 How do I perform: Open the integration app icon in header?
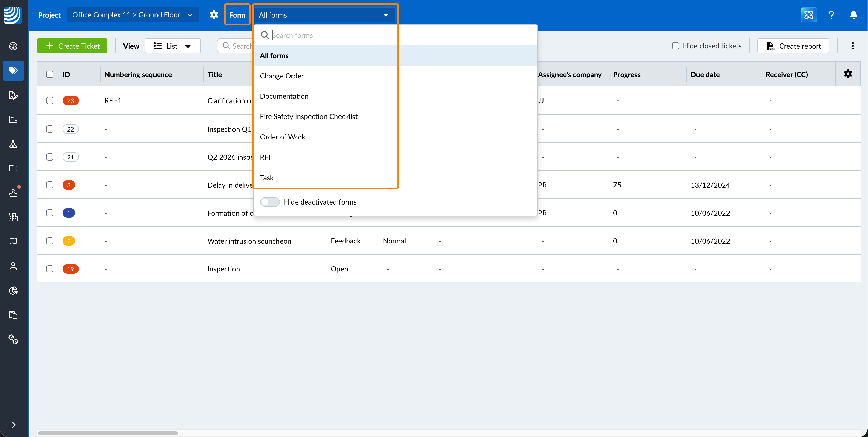[x=809, y=15]
